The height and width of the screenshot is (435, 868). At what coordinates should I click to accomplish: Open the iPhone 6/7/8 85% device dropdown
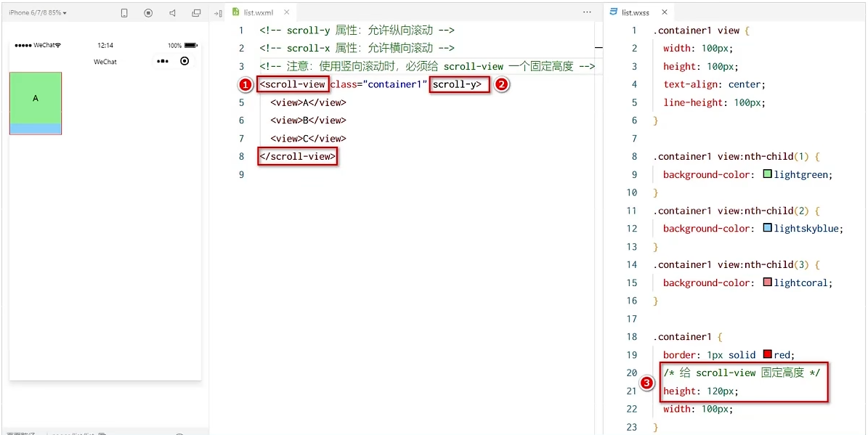coord(38,13)
